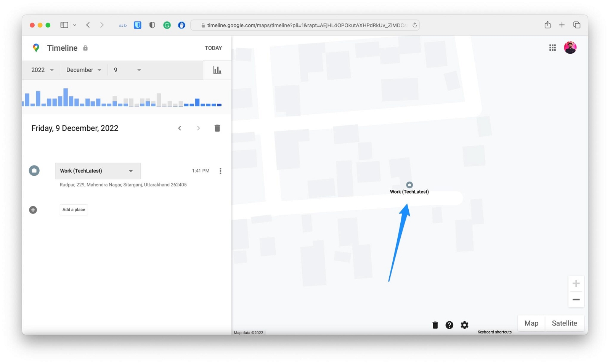
Task: Zoom in on the map
Action: point(576,284)
